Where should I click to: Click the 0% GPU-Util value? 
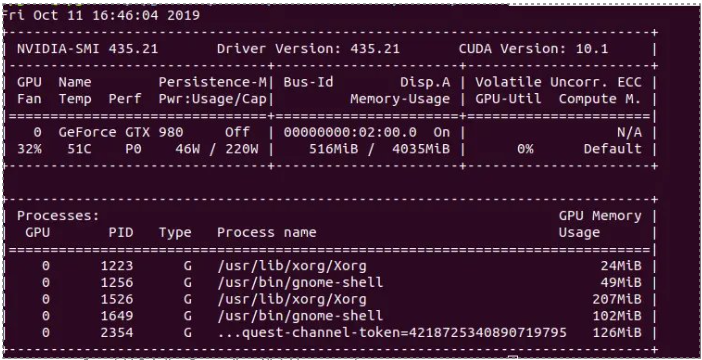525,149
